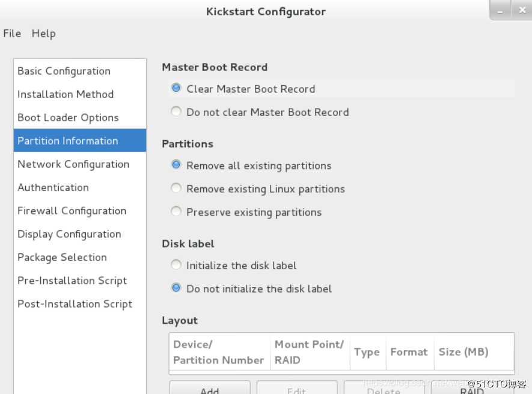Select Basic Configuration in the sidebar
The height and width of the screenshot is (394, 532).
tap(80, 71)
